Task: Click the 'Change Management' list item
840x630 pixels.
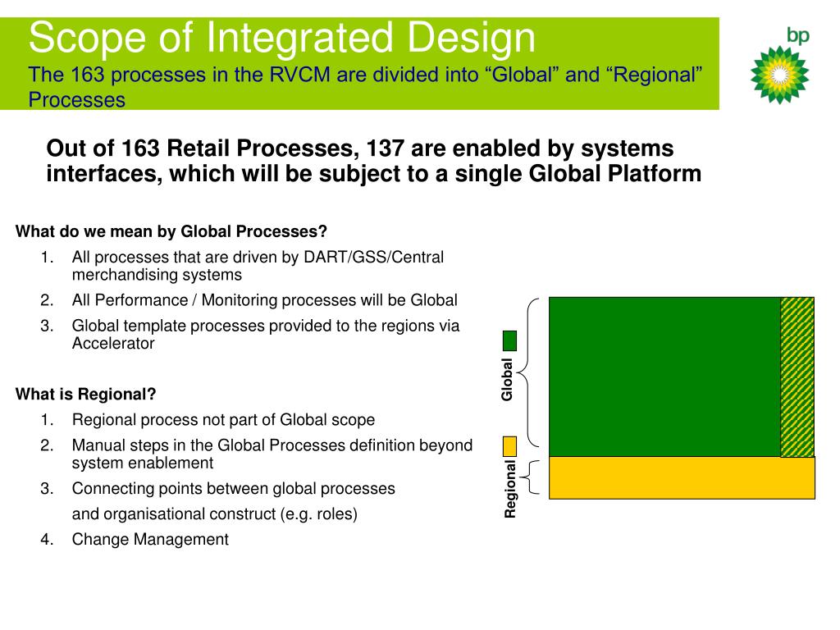Action: [150, 540]
